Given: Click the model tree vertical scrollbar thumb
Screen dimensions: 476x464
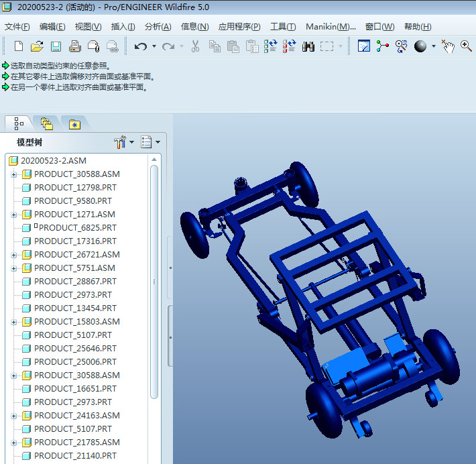Looking at the screenshot, I should pos(154,282).
